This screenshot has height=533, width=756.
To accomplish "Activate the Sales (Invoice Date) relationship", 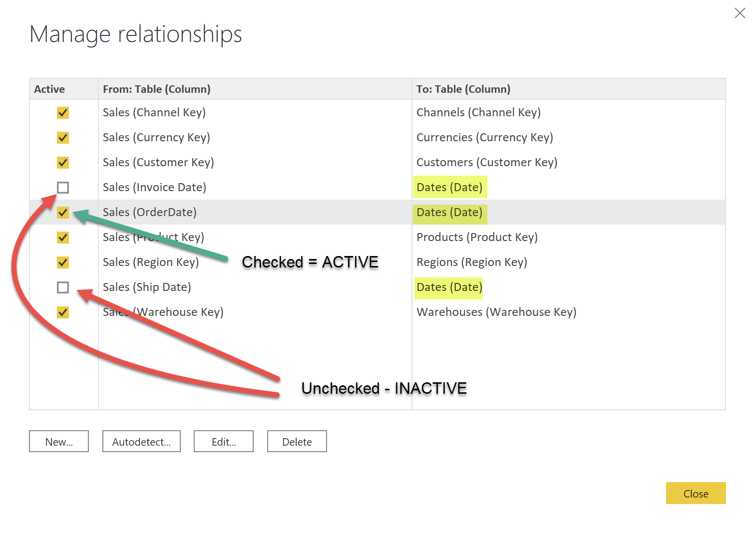I will (x=63, y=188).
